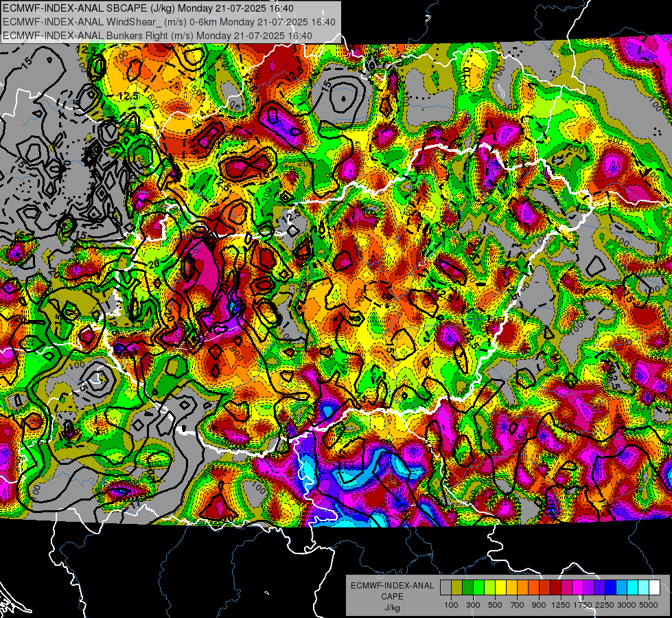The height and width of the screenshot is (618, 672).
Task: Click the 300 value on the legend scale
Action: pos(473,605)
